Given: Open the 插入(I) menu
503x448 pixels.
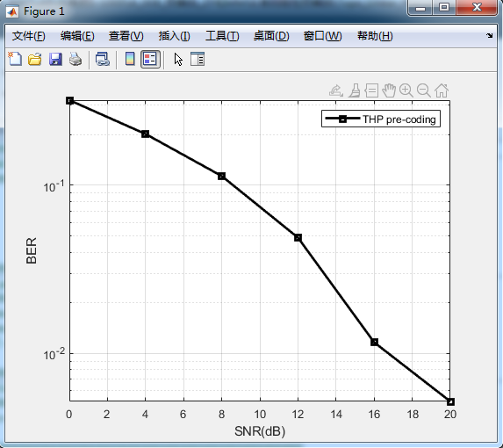Looking at the screenshot, I should click(174, 36).
